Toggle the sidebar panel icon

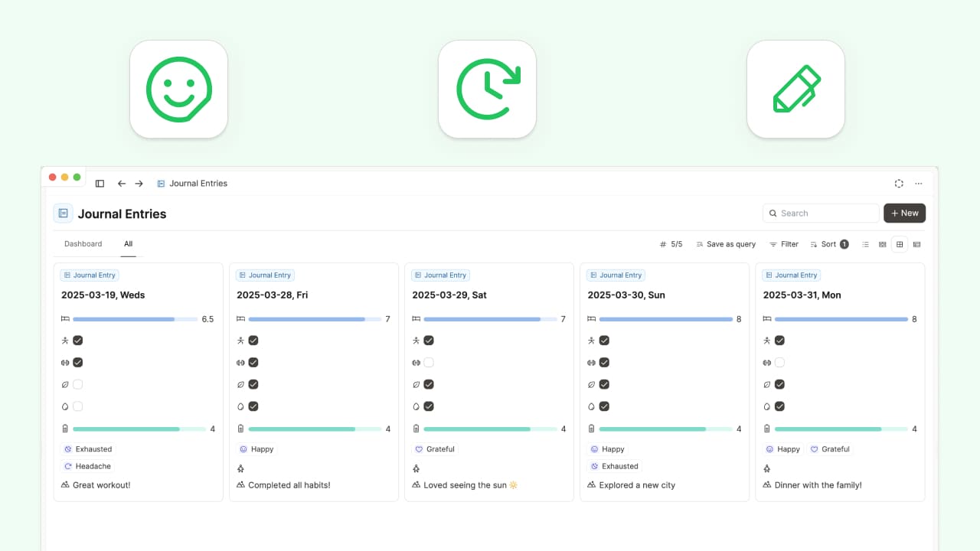pyautogui.click(x=100, y=184)
